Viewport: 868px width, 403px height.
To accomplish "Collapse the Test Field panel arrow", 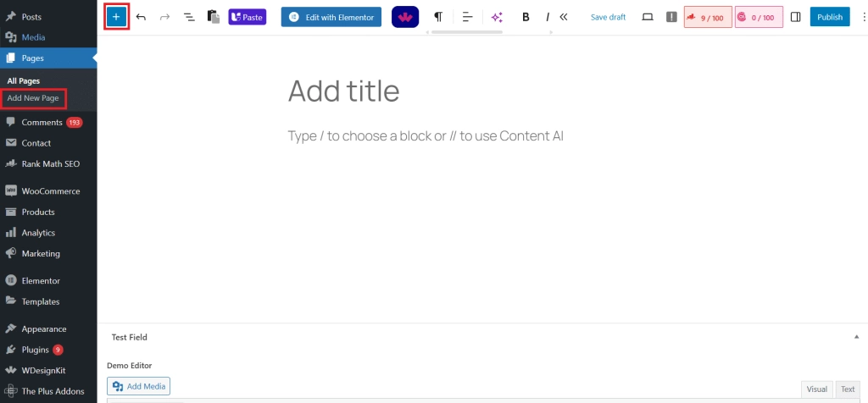I will [856, 337].
